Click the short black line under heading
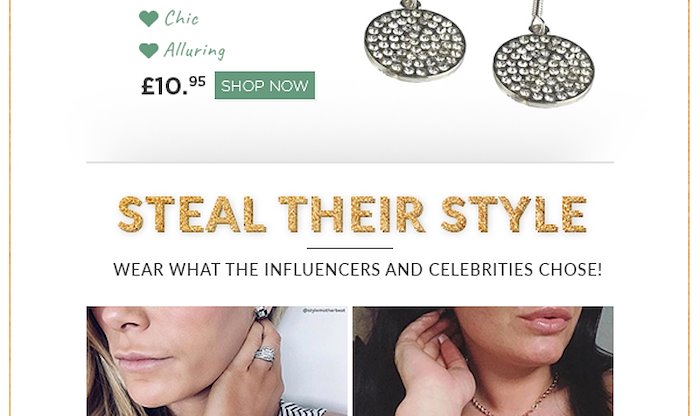Image resolution: width=700 pixels, height=416 pixels. 350,248
